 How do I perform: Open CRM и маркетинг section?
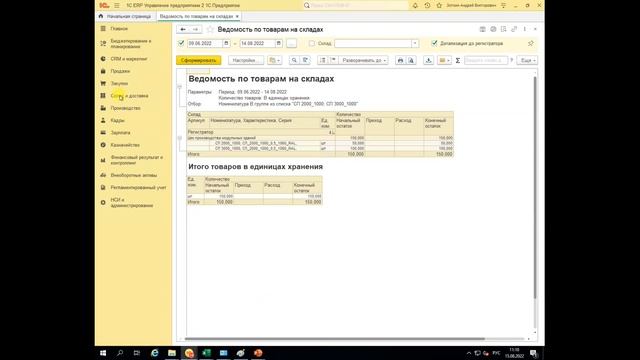129,59
